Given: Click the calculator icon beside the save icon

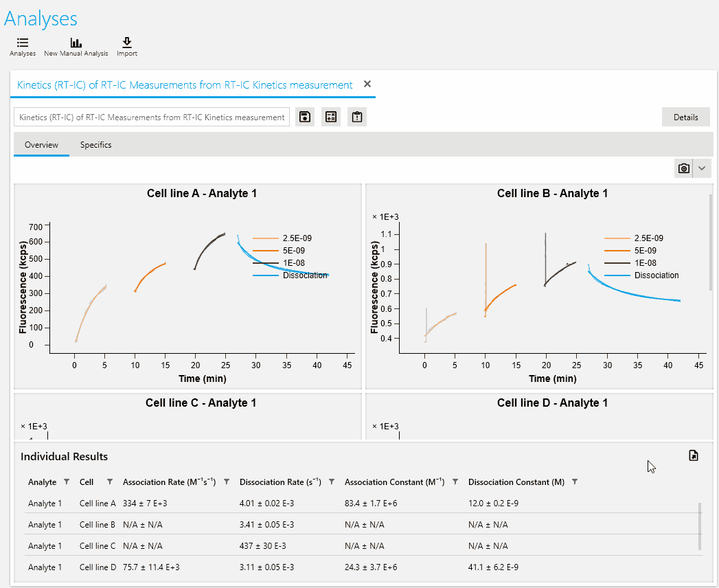Looking at the screenshot, I should 331,117.
